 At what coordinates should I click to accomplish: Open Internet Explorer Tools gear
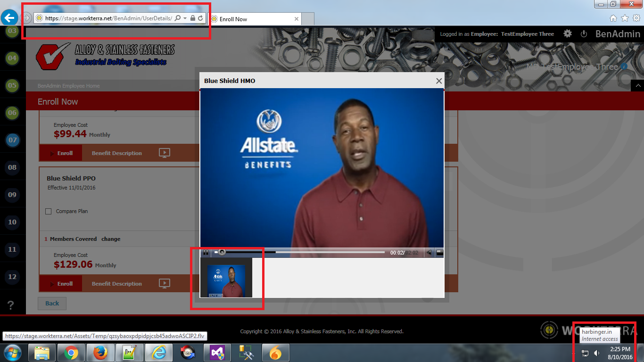(x=636, y=18)
